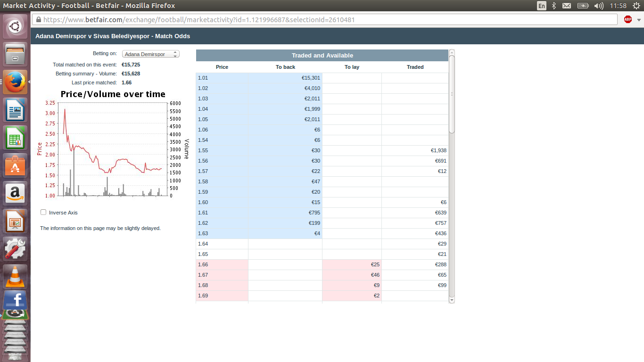This screenshot has height=362, width=644.
Task: Open toolbar dropdown arrow beside ABP
Action: tap(639, 19)
